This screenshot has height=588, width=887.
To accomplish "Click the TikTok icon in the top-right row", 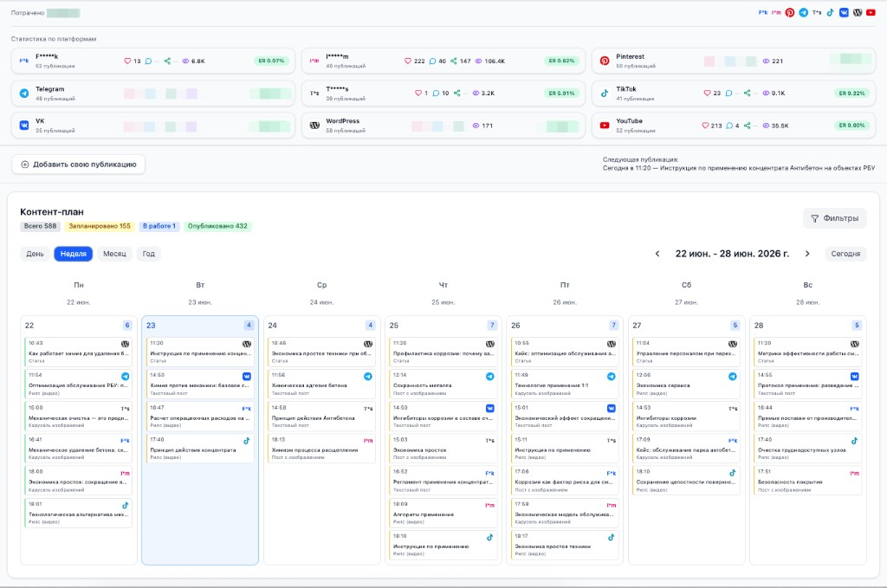I will pyautogui.click(x=831, y=12).
